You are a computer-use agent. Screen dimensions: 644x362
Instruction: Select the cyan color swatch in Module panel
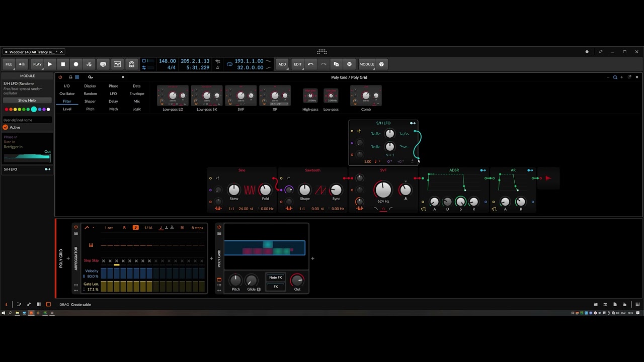(34, 109)
